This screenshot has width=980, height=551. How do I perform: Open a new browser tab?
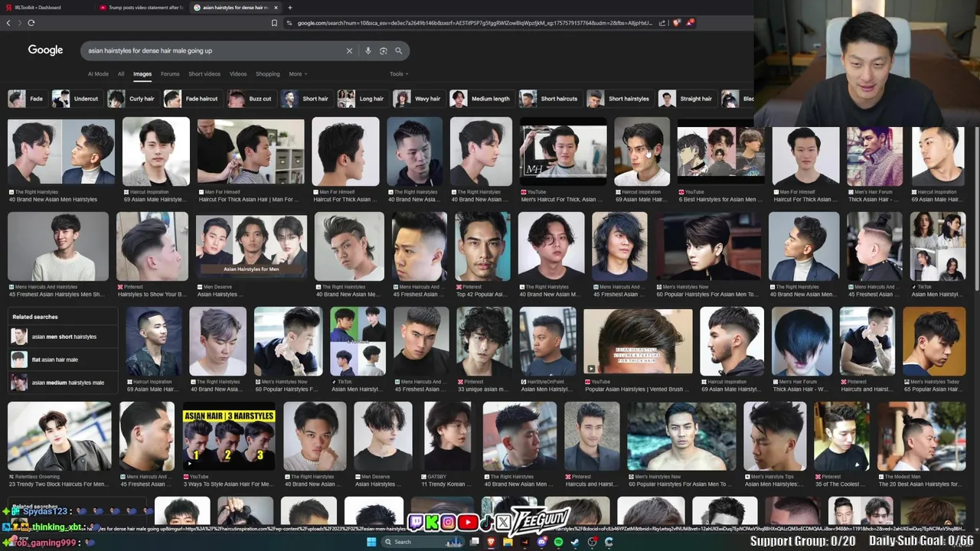point(290,8)
